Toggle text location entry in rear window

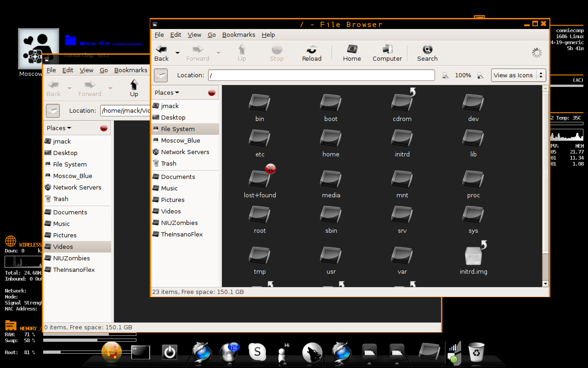click(x=53, y=110)
